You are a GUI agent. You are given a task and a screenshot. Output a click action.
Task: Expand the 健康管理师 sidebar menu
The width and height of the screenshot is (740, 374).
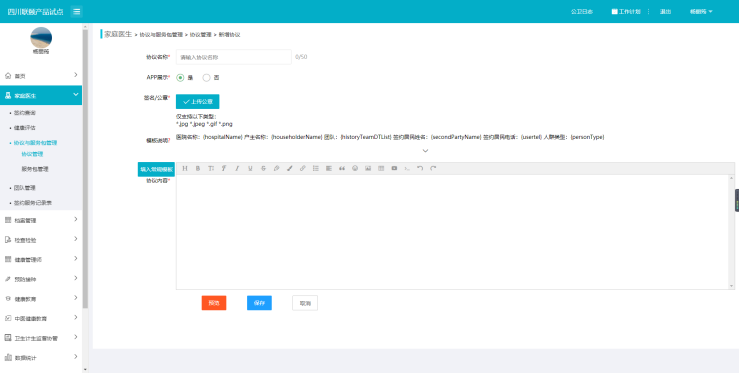pos(41,259)
